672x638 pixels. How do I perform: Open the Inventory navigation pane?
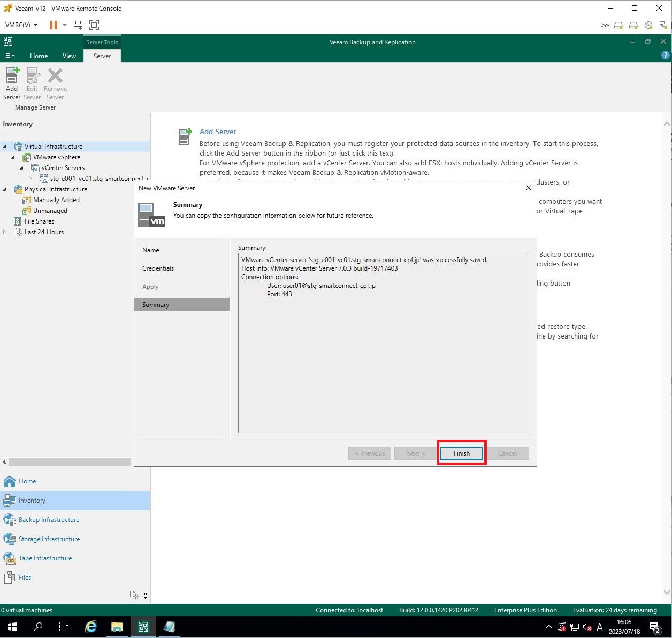75,501
